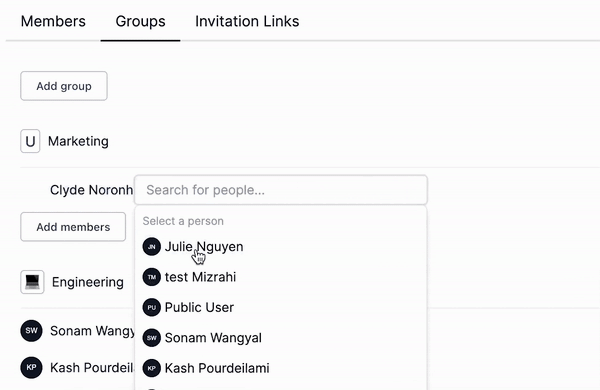Select the Groups tab
600x390 pixels.
140,21
